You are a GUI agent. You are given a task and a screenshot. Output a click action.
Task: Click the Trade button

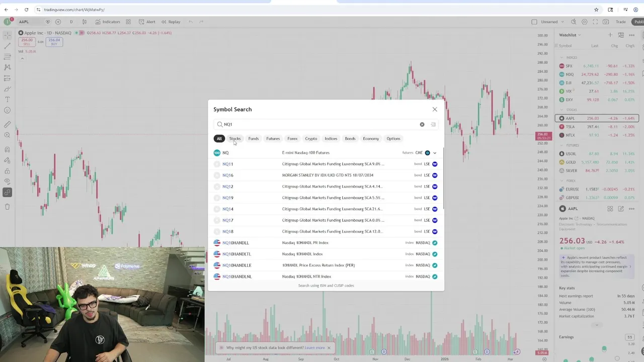[x=621, y=22]
